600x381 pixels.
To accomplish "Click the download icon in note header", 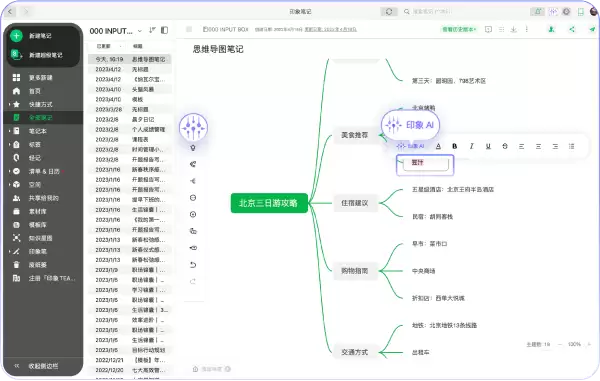I will coord(514,29).
